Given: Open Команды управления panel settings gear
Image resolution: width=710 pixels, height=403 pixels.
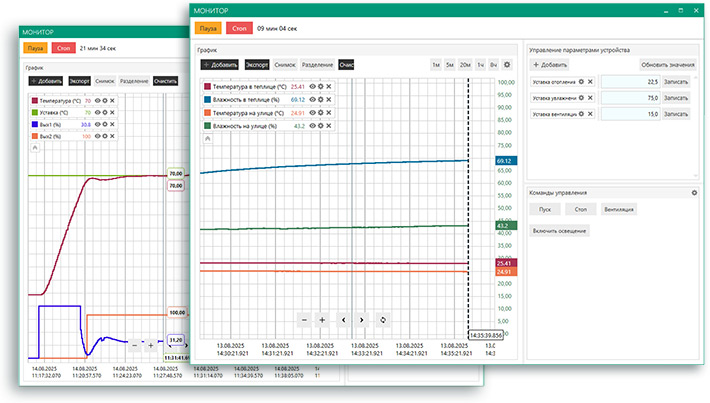Looking at the screenshot, I should (694, 193).
